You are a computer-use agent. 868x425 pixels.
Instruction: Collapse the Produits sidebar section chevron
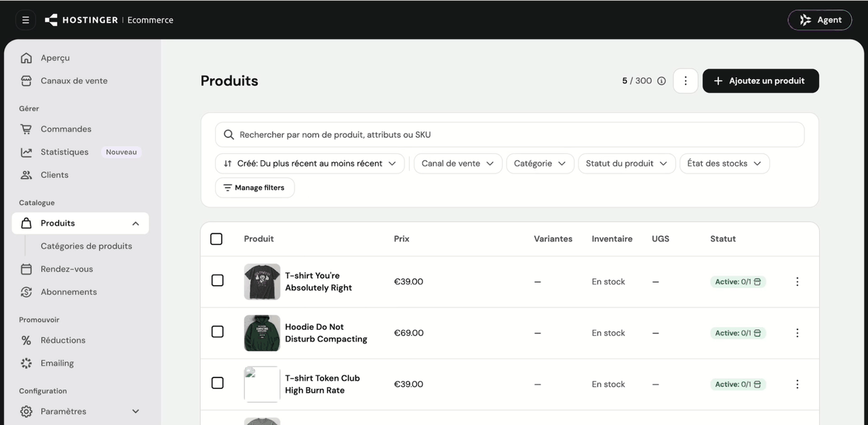point(136,223)
